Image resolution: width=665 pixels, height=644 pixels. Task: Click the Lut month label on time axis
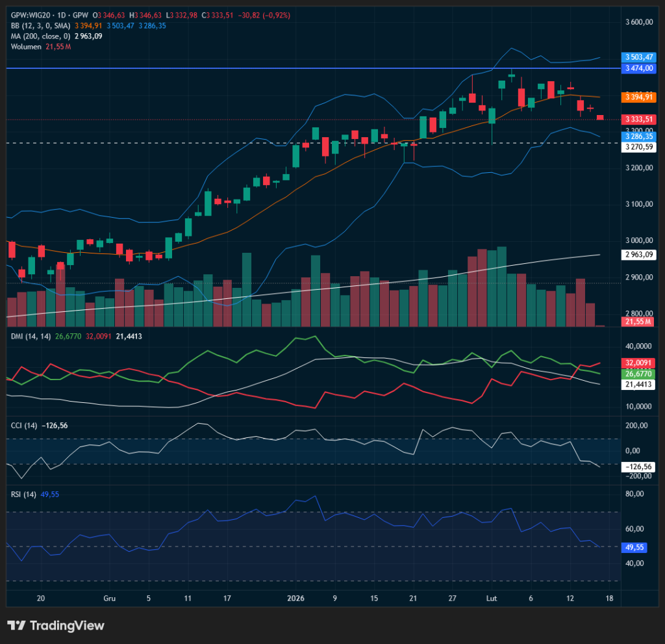[x=492, y=598]
